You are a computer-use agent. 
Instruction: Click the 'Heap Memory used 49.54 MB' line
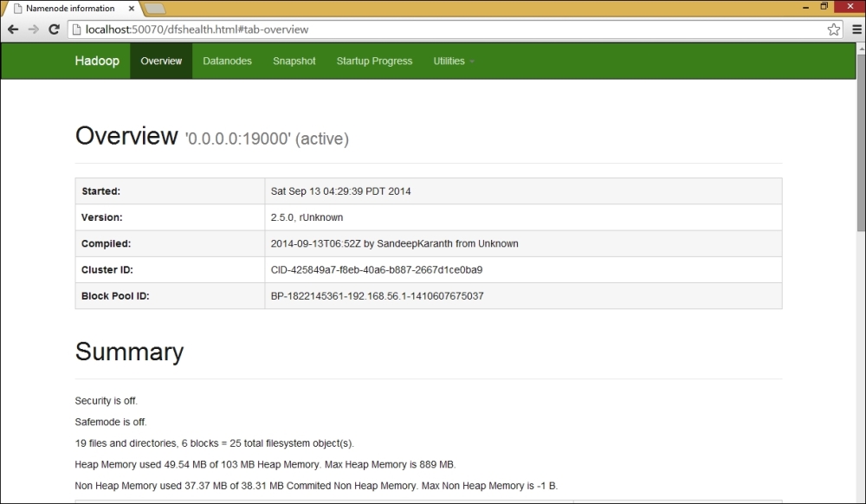[x=265, y=464]
